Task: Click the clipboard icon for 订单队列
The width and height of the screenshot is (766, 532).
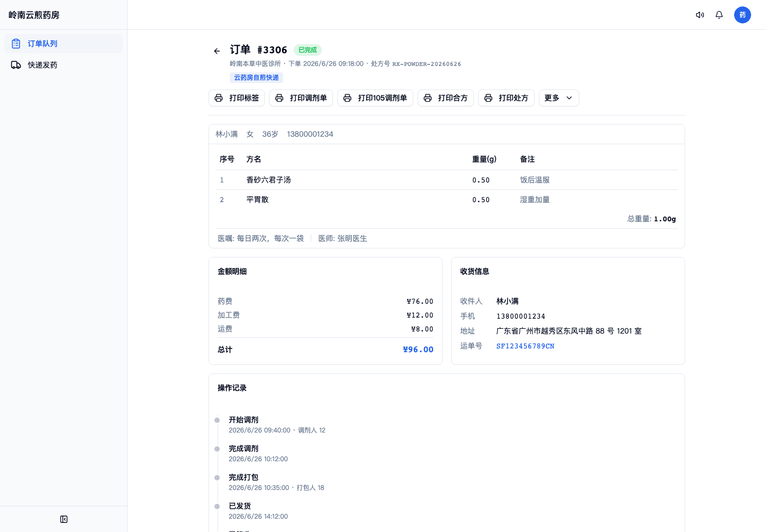Action: point(16,44)
